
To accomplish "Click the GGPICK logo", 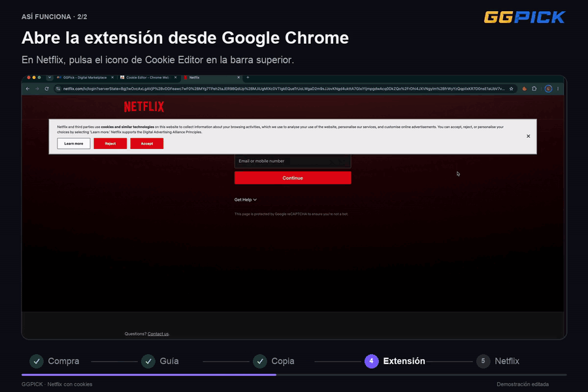I will (524, 17).
